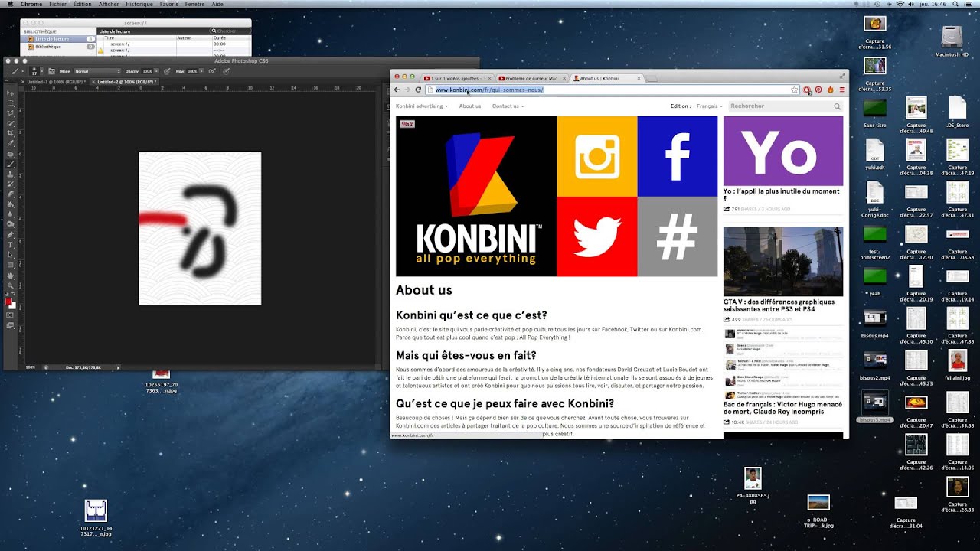Open the GTA V graphics differences article
980x551 pixels.
pos(779,305)
